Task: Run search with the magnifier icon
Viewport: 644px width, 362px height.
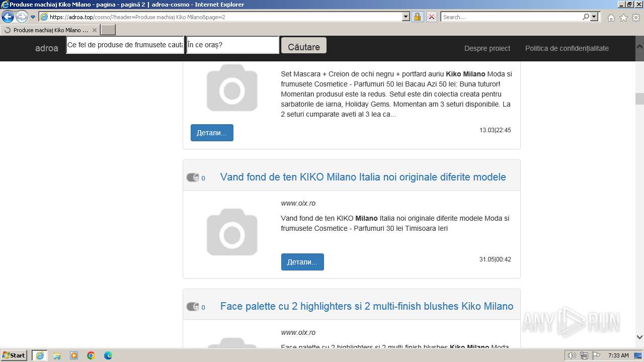Action: click(x=586, y=17)
